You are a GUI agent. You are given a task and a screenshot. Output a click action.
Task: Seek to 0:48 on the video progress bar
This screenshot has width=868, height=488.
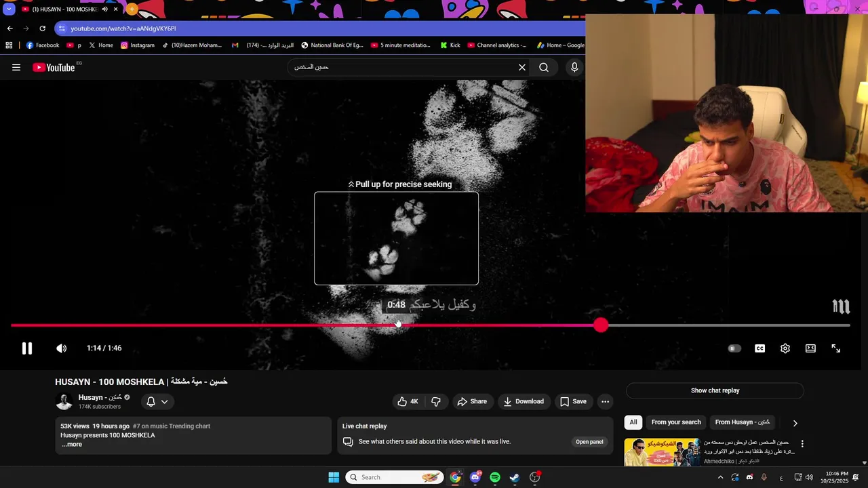click(397, 325)
